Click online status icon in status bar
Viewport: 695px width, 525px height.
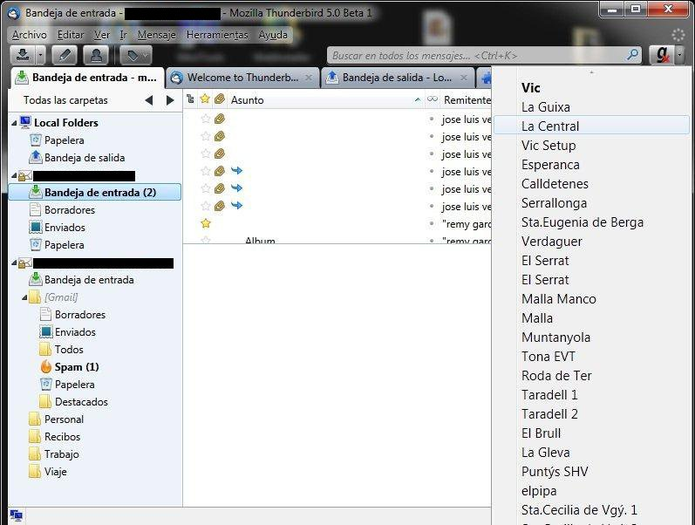(x=16, y=516)
